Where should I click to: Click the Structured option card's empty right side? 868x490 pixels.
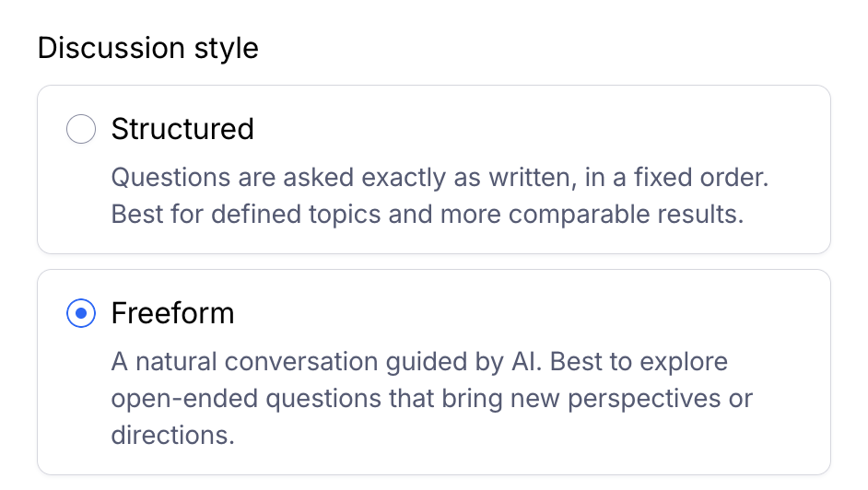click(645, 130)
